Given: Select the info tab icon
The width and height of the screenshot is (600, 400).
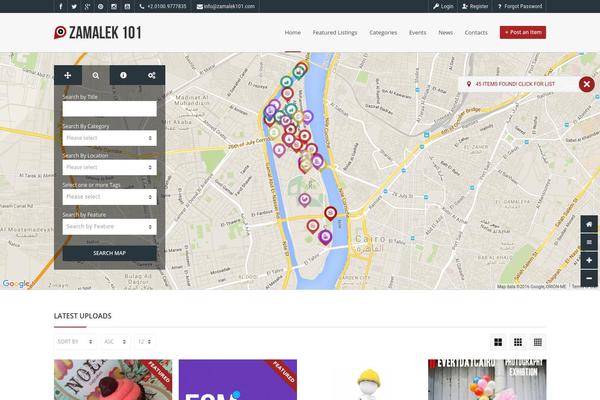Looking at the screenshot, I should 123,75.
